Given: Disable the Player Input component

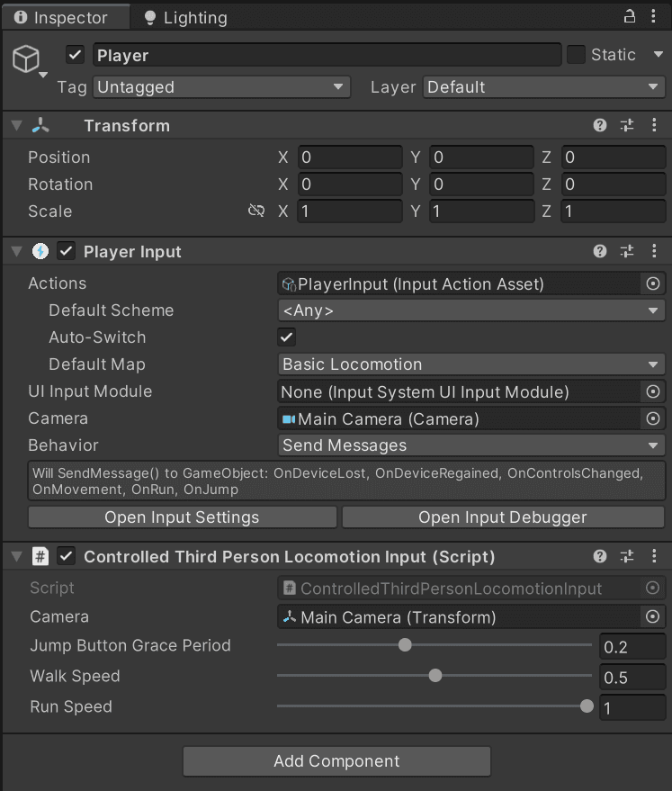Looking at the screenshot, I should (66, 251).
